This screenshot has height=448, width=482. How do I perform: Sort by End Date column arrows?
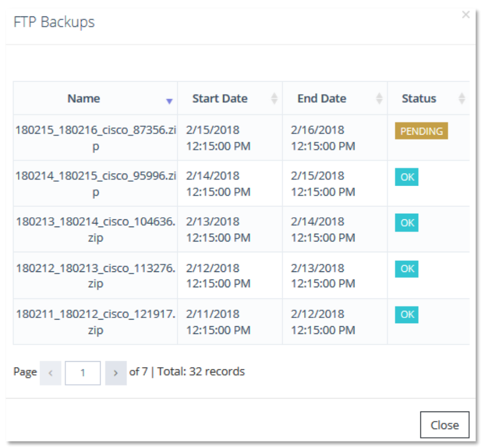pyautogui.click(x=379, y=99)
